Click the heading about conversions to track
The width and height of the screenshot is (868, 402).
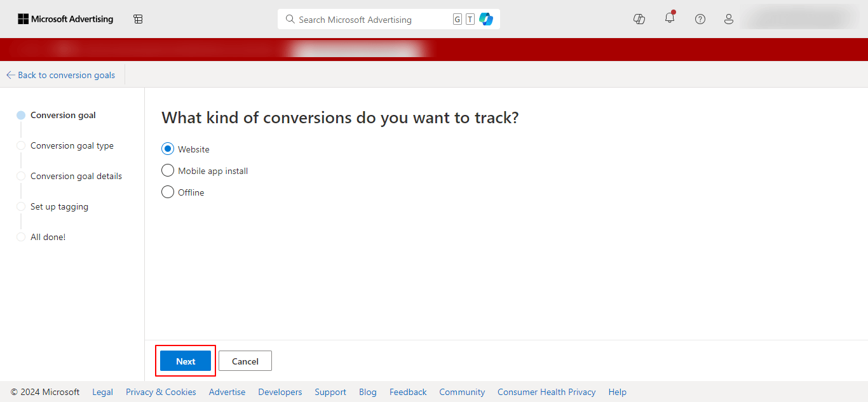pyautogui.click(x=340, y=117)
